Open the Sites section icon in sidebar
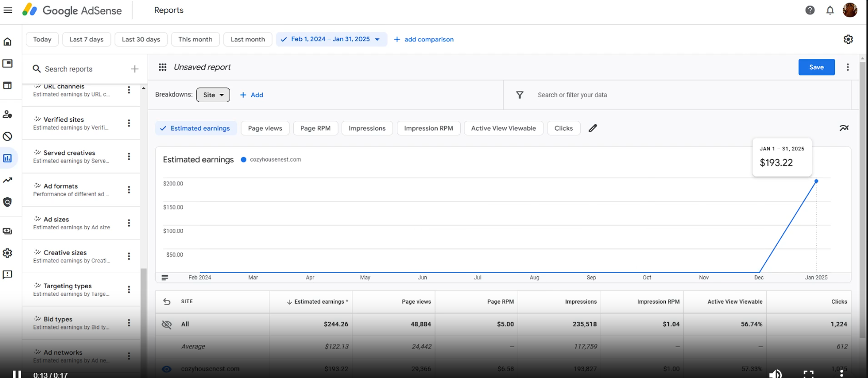 coord(8,86)
